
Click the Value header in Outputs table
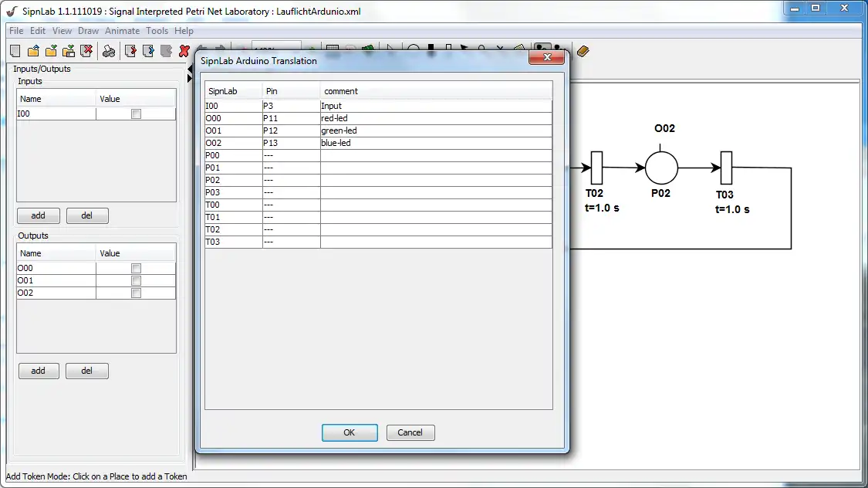pos(136,253)
